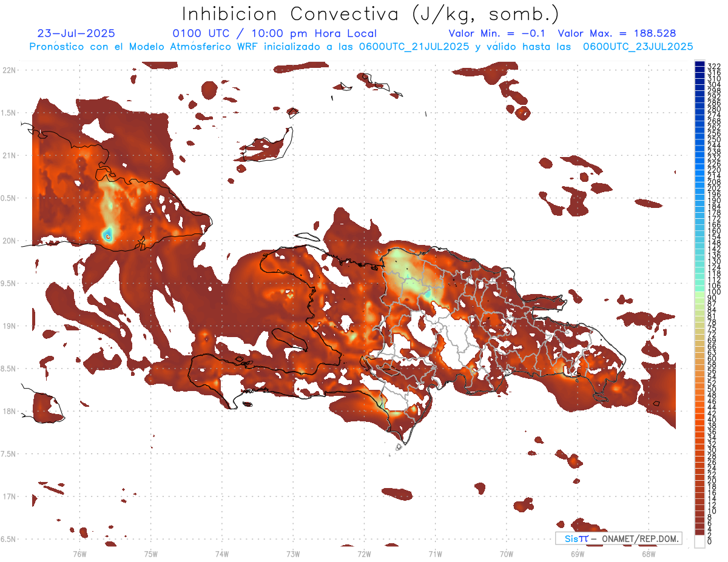728x562 pixels.
Task: Click the '69W' longitude label
Action: pos(578,554)
